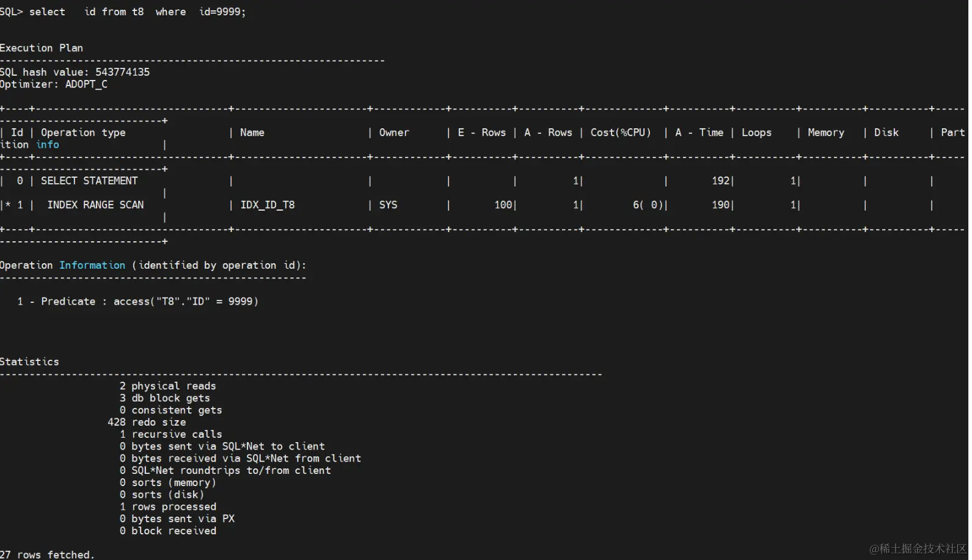Click the highlighted 'info' word

48,145
